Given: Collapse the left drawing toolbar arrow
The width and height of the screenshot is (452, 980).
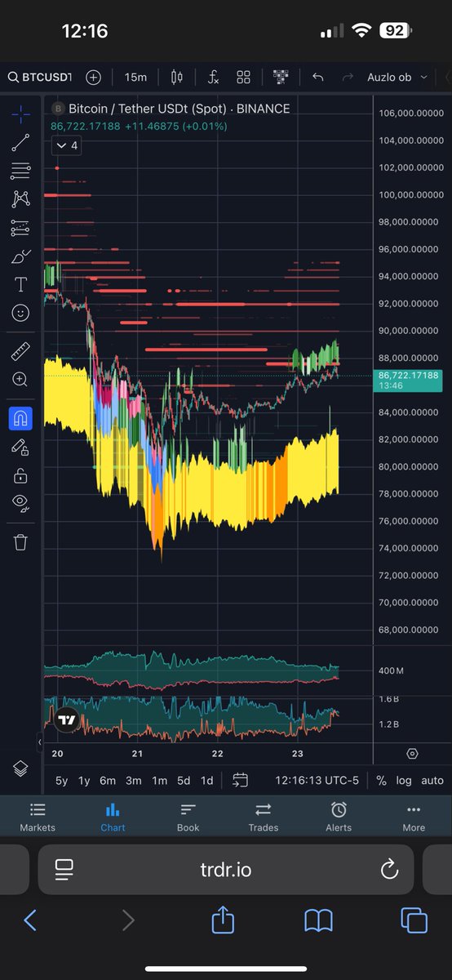Looking at the screenshot, I should point(40,742).
